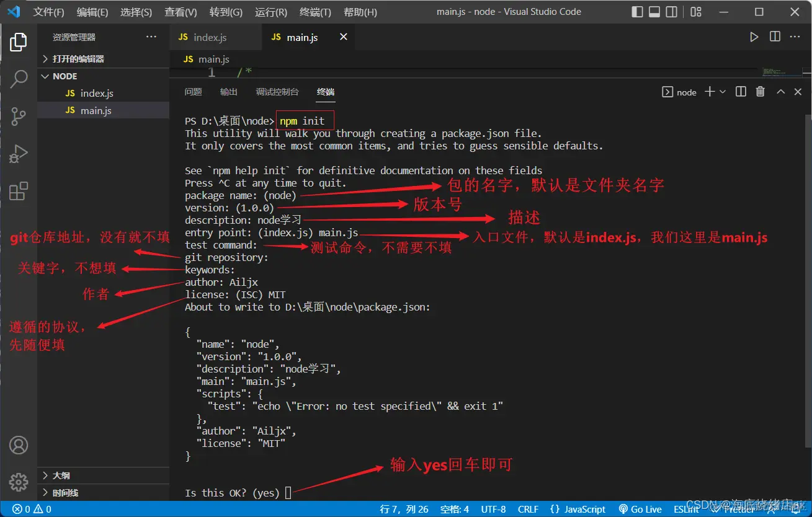
Task: Close the terminal panel
Action: point(798,92)
